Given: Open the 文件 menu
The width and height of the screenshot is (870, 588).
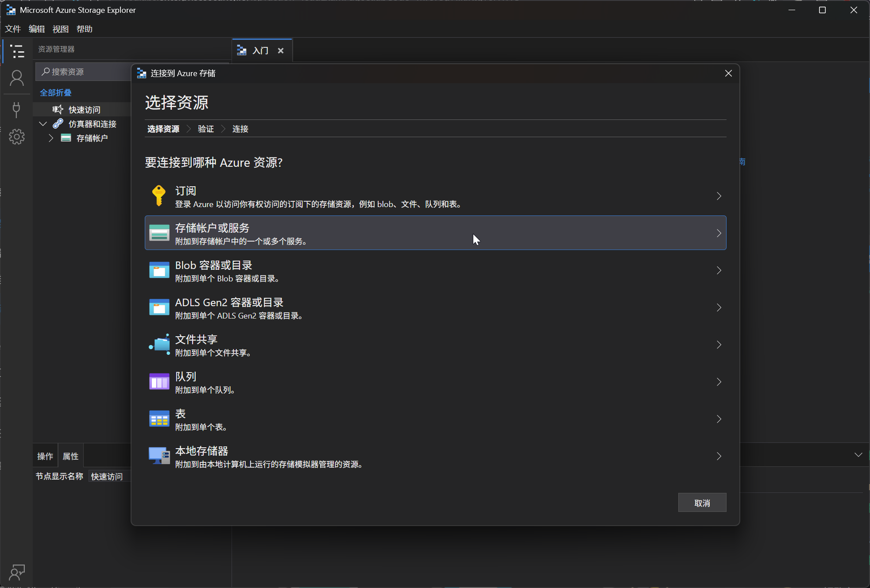Looking at the screenshot, I should pyautogui.click(x=13, y=29).
